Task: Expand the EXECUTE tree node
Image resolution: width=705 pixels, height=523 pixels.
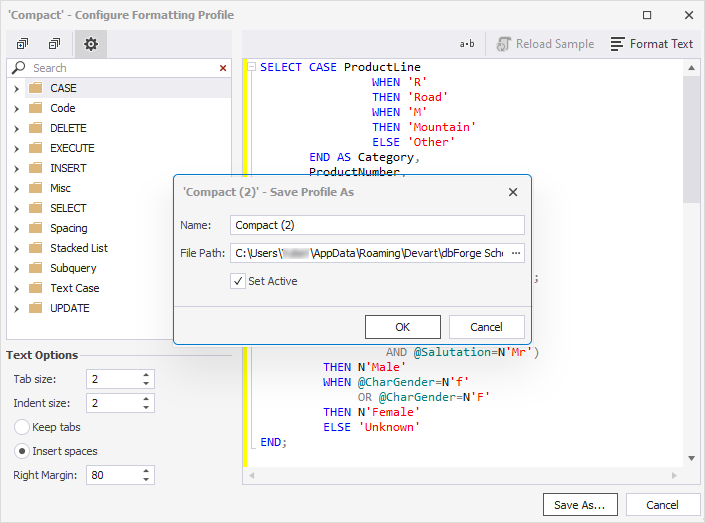Action: tap(17, 149)
